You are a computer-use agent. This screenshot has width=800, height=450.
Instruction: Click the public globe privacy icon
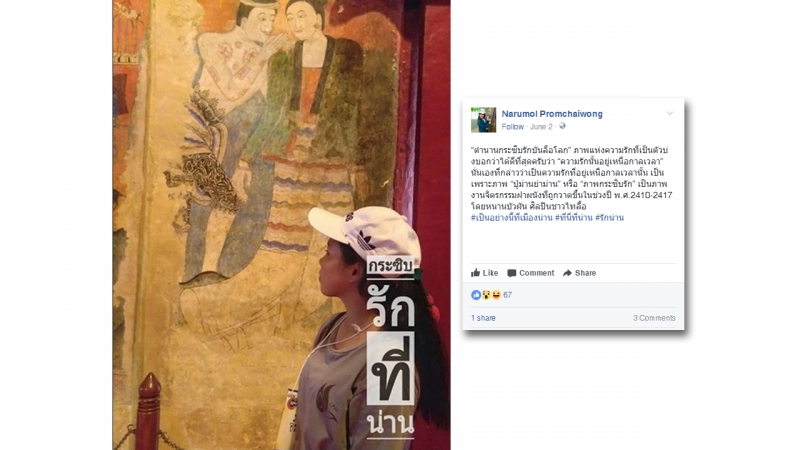pos(562,126)
